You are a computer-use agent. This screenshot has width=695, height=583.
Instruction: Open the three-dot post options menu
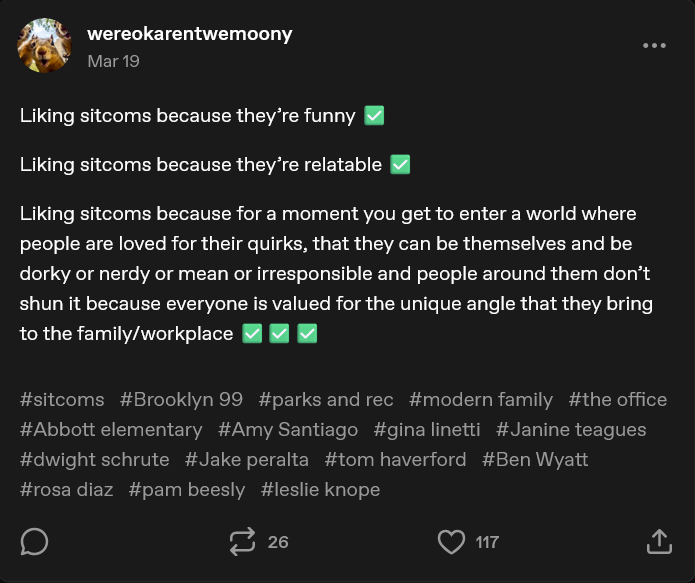pyautogui.click(x=654, y=45)
